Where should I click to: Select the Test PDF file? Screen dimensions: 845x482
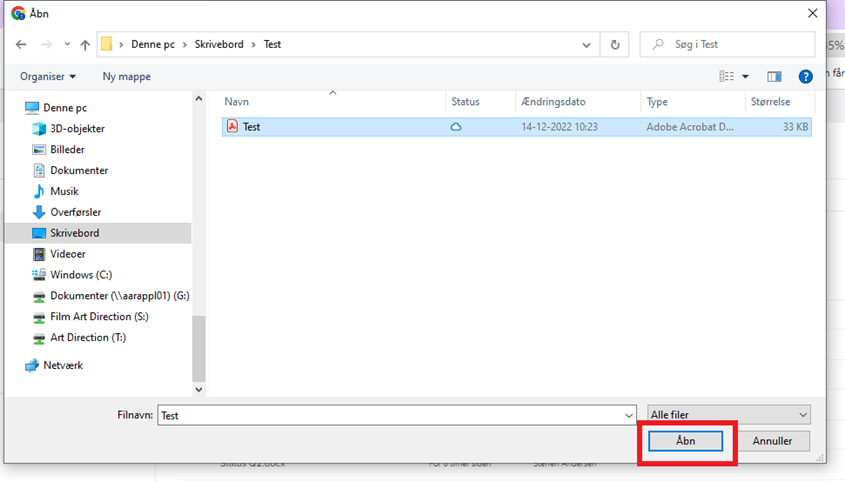pos(251,127)
